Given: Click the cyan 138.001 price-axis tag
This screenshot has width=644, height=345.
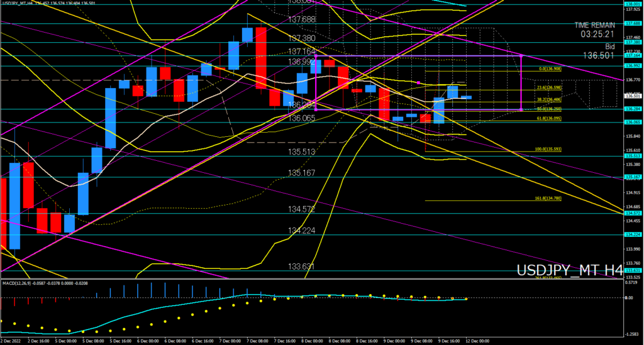Looking at the screenshot, I should click(x=633, y=4).
